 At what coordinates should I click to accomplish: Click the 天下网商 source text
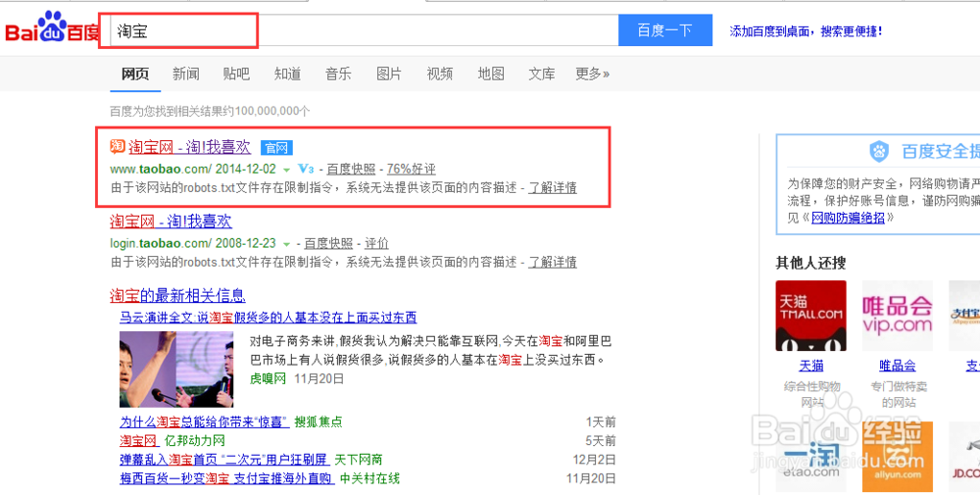[x=358, y=460]
